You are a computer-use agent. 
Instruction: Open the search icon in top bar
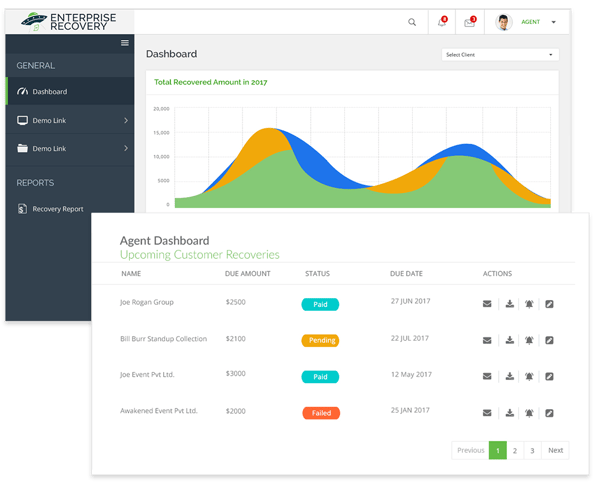click(x=412, y=22)
